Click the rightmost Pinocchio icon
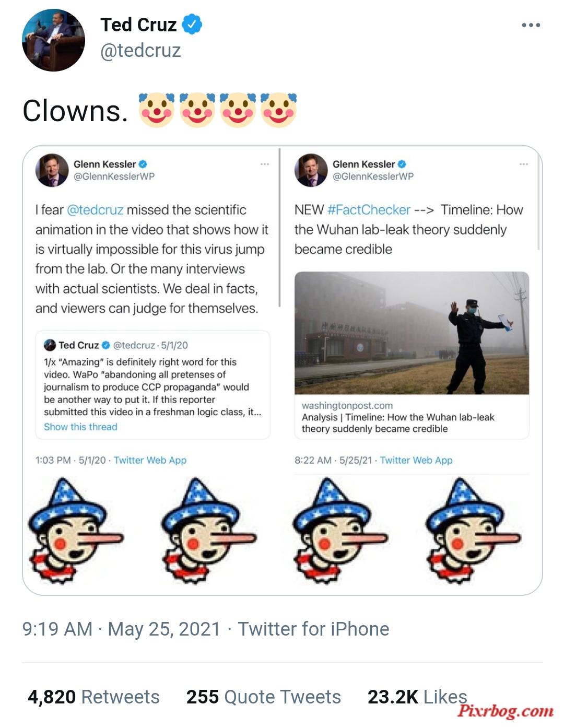Image resolution: width=564 pixels, height=728 pixels. point(473,530)
